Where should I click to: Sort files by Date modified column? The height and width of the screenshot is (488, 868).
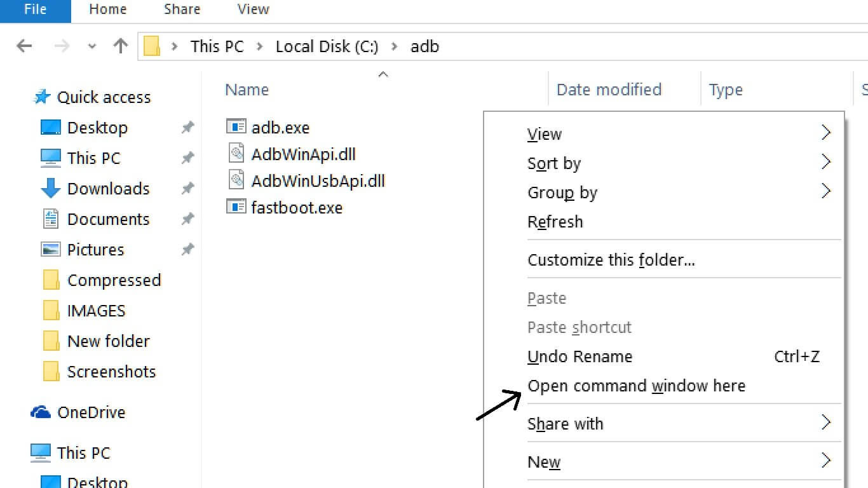[609, 90]
